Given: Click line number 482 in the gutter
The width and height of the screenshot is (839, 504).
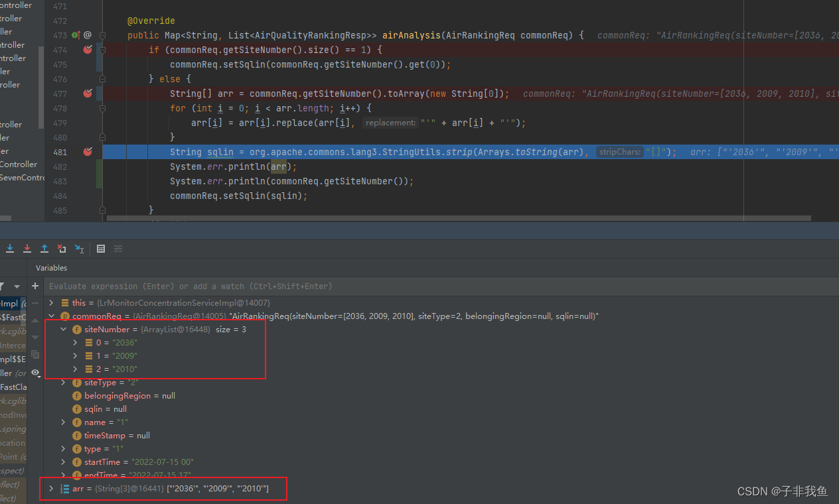Looking at the screenshot, I should [60, 166].
